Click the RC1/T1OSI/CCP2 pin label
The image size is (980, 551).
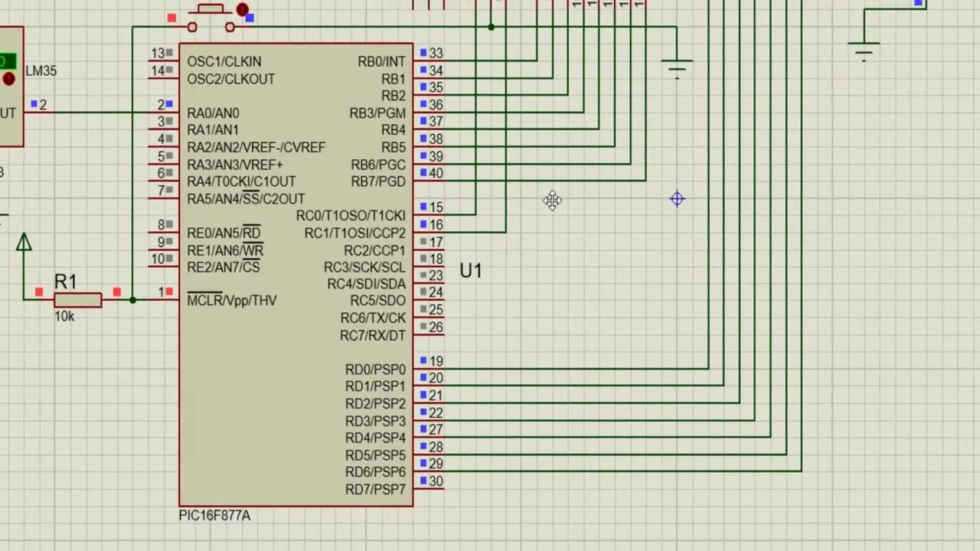coord(355,233)
